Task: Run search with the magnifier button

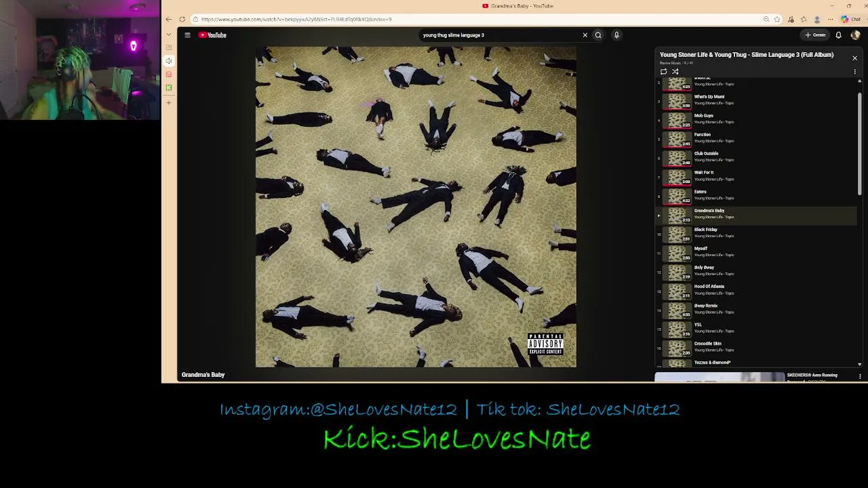Action: (x=598, y=35)
